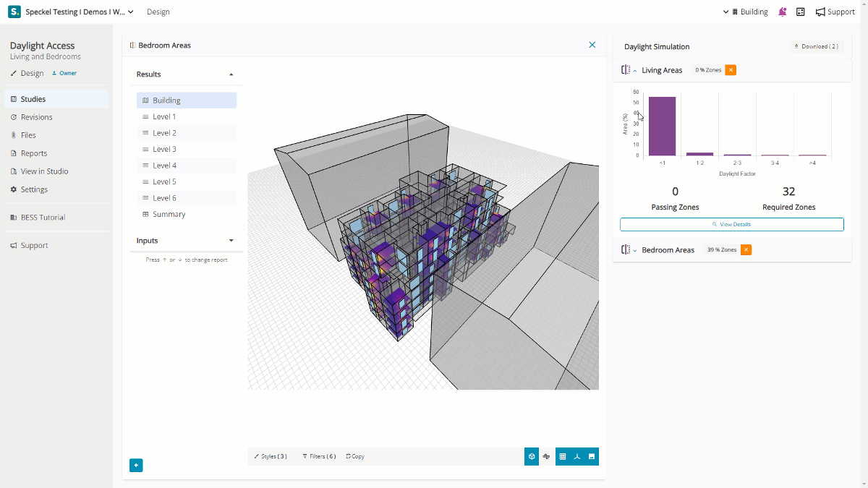Open Revisions in the sidebar
The image size is (868, 488).
coord(36,117)
